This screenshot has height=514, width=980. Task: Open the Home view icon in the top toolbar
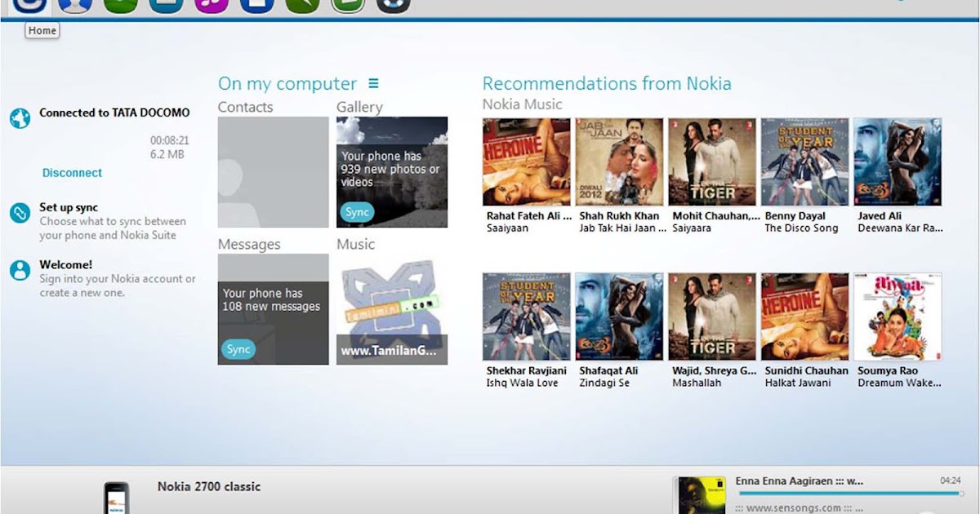click(29, 5)
